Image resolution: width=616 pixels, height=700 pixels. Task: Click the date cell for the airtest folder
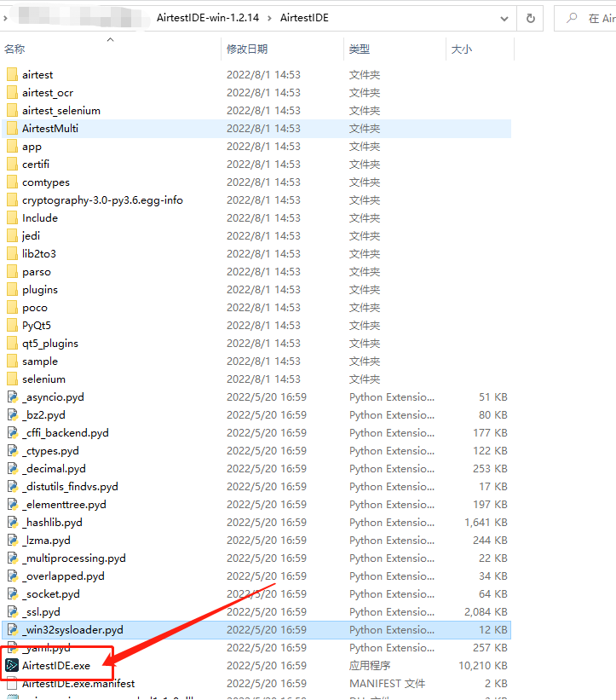click(x=263, y=74)
